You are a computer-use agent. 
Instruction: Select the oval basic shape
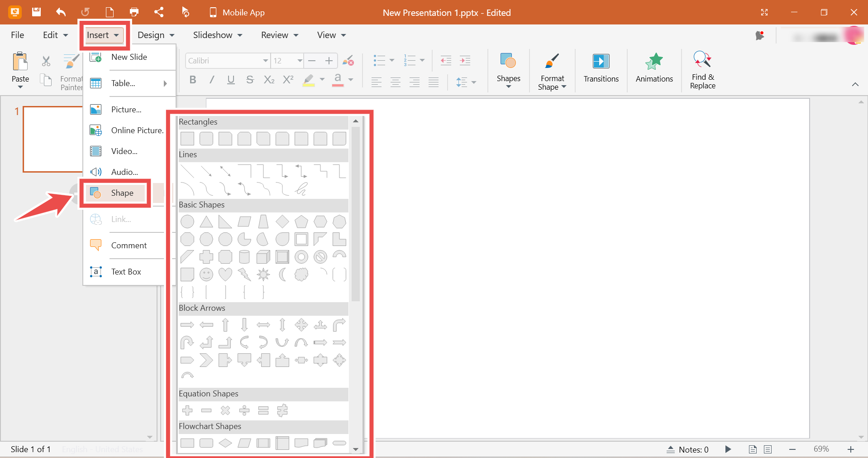coord(187,222)
